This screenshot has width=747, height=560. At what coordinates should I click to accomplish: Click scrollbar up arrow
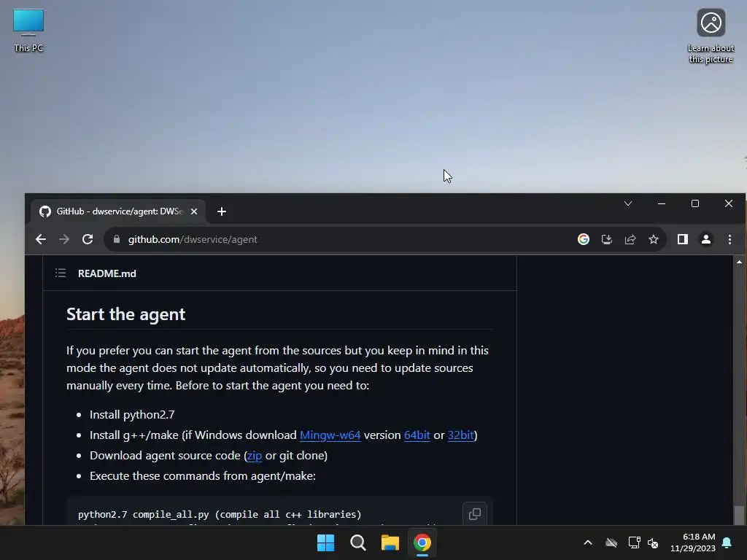coord(739,262)
